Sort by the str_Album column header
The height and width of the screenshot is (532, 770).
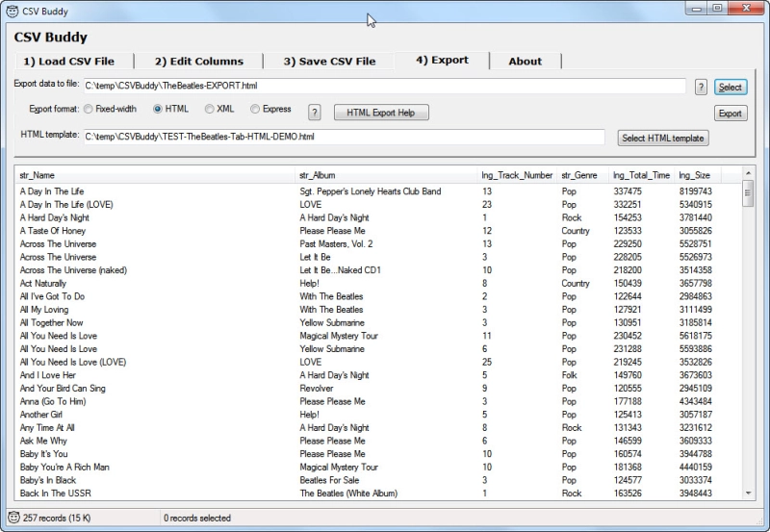386,175
